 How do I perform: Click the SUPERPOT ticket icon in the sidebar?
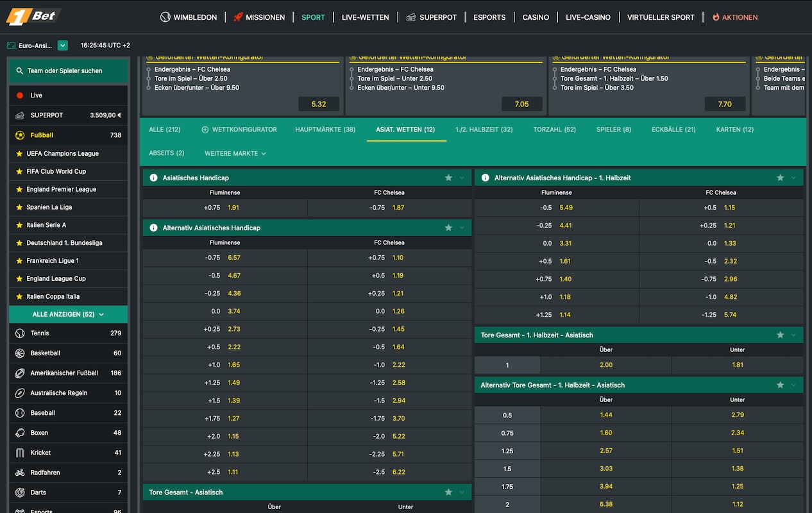pos(19,115)
